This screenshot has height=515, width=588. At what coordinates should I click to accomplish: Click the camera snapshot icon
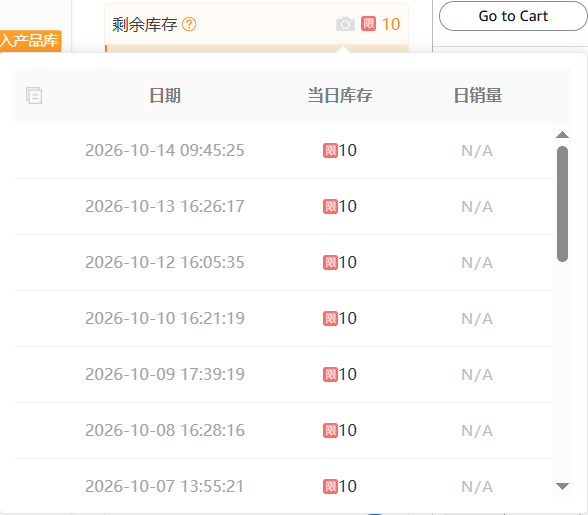(x=345, y=24)
